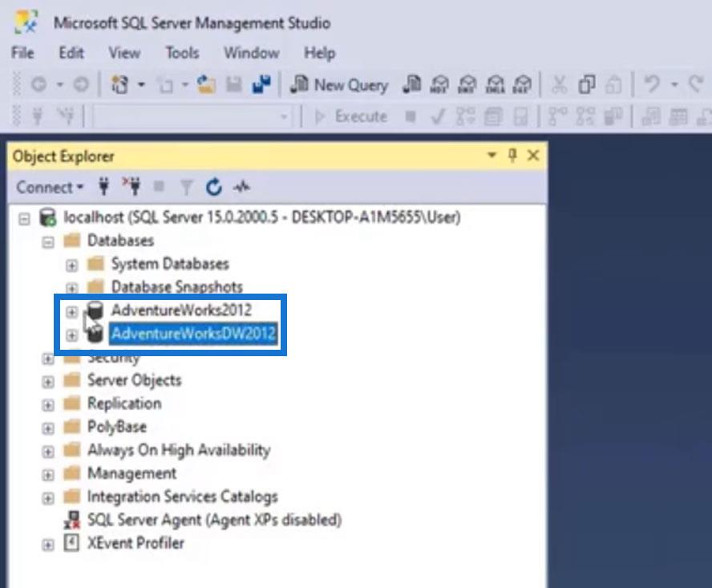Click the Navigate Backward toolbar icon
Screen dimensions: 712x588
pyautogui.click(x=39, y=84)
